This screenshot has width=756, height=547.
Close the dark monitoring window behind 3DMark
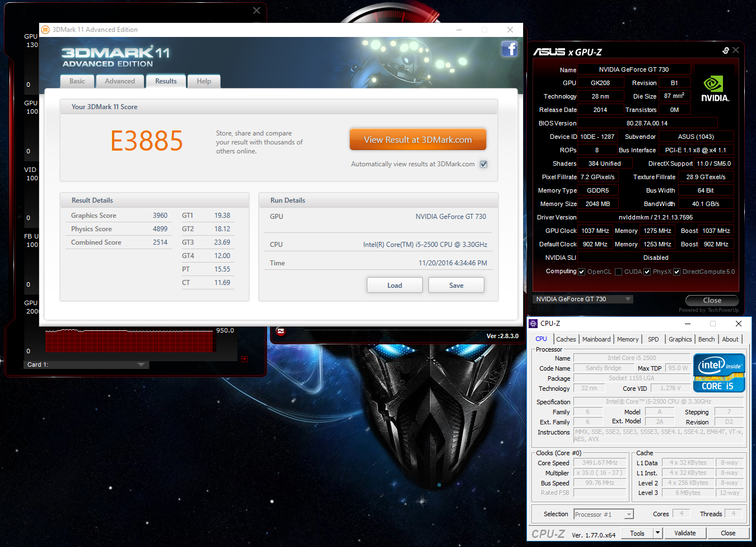(x=256, y=11)
